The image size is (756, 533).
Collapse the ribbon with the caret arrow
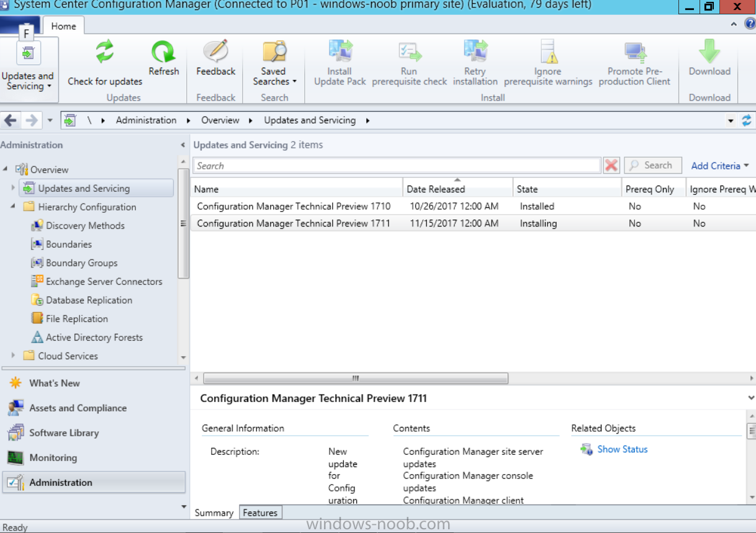point(734,24)
